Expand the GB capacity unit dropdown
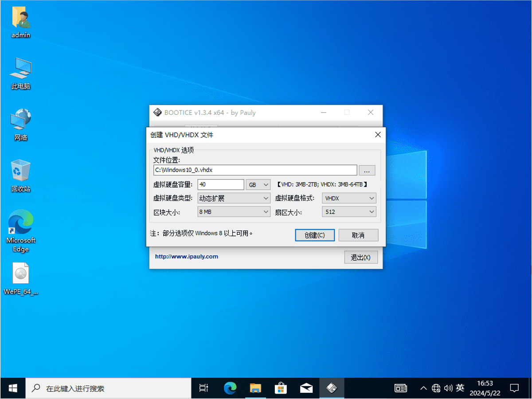This screenshot has width=532, height=399. pyautogui.click(x=258, y=185)
